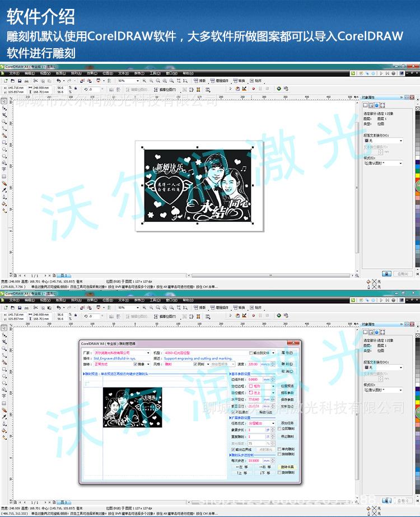Open the 段落文本换行 dropdown in upper docker

pos(400,141)
